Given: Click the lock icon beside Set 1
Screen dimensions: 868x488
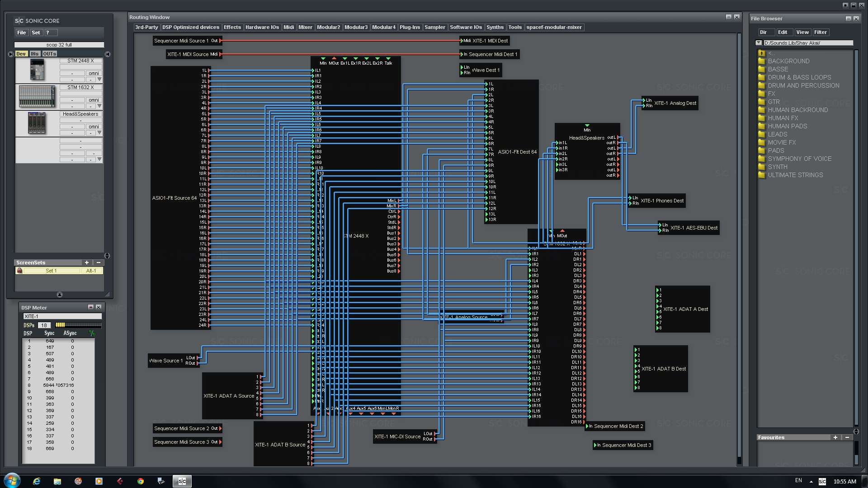Looking at the screenshot, I should click(x=19, y=271).
